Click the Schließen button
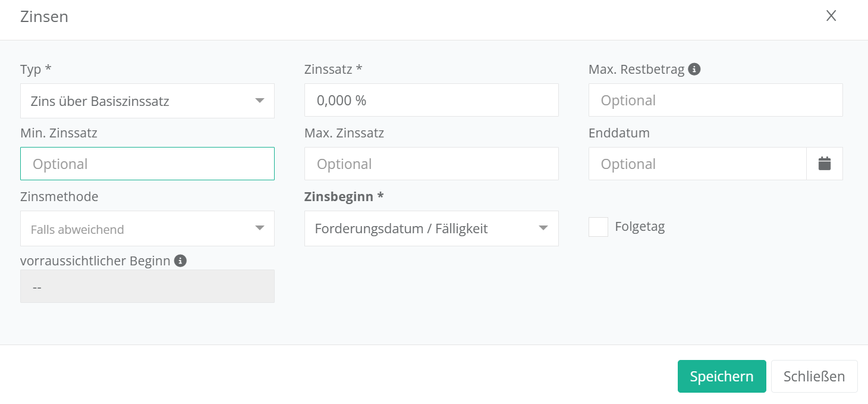Screen dimensions: 868x404 point(814,377)
